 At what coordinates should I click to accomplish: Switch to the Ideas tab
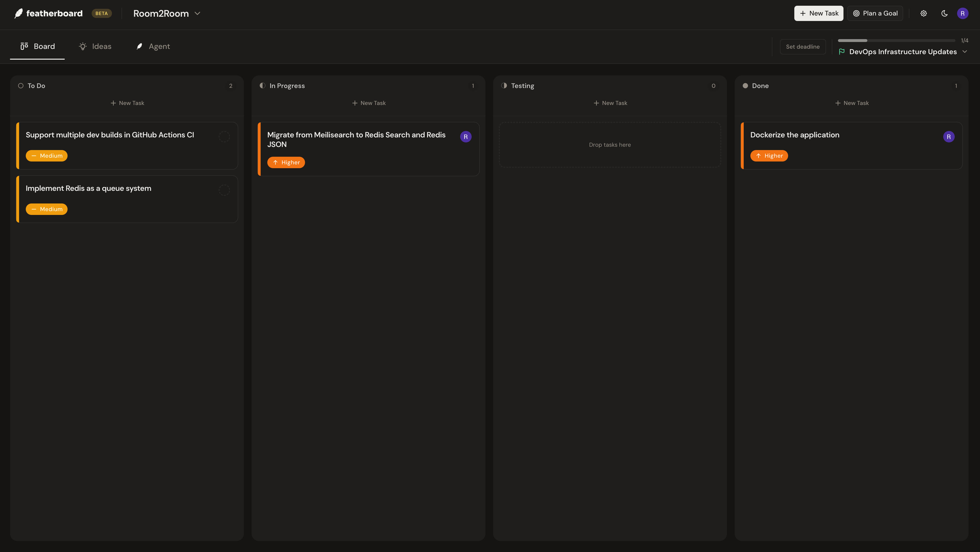tap(95, 46)
